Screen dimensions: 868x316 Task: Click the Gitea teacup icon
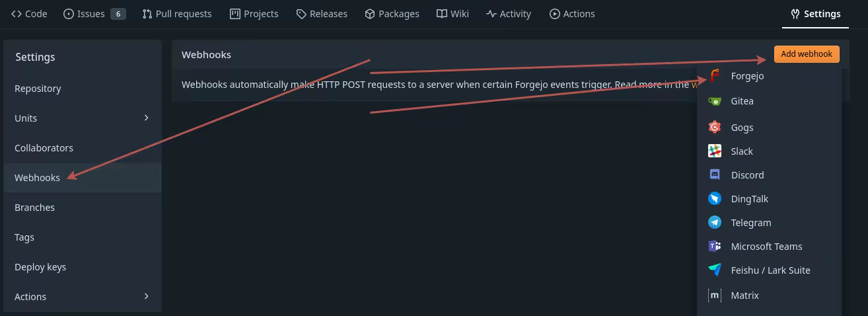(x=715, y=101)
